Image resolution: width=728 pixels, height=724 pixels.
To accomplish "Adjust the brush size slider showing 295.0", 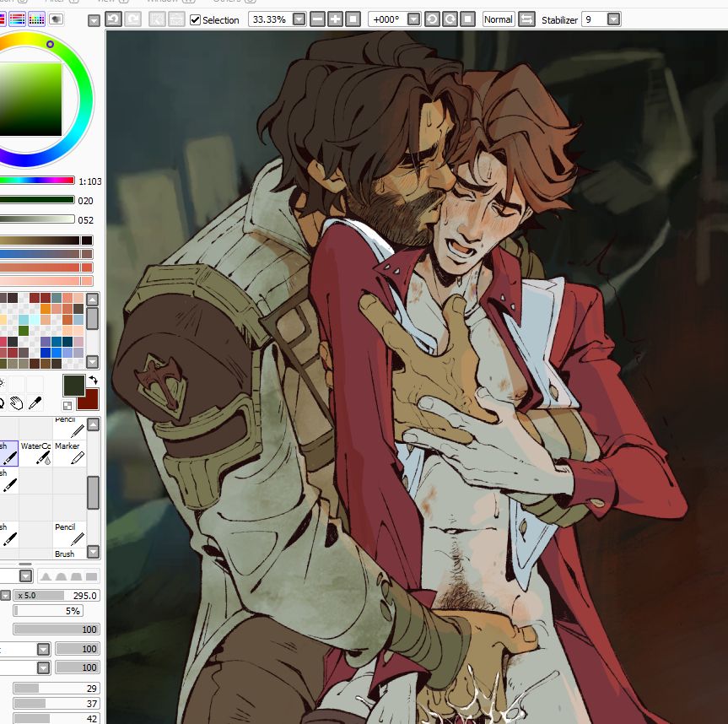I will tap(57, 596).
